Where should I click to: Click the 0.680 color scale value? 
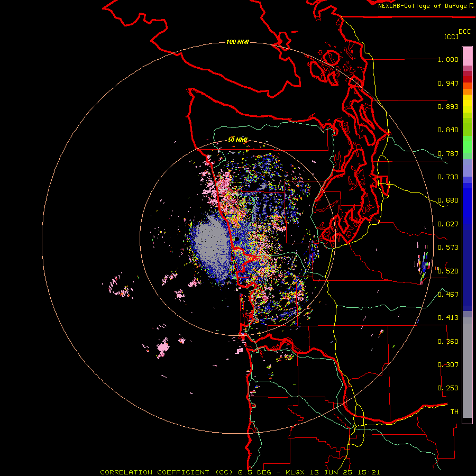point(448,200)
